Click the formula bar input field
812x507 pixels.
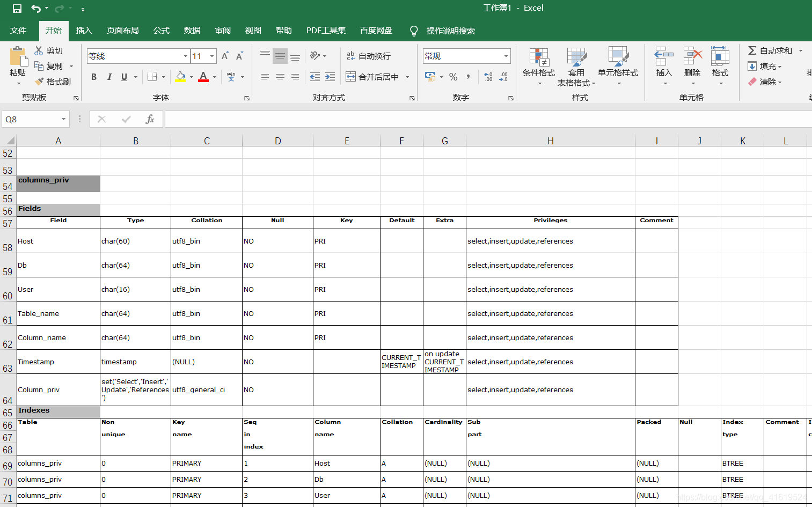coord(488,119)
